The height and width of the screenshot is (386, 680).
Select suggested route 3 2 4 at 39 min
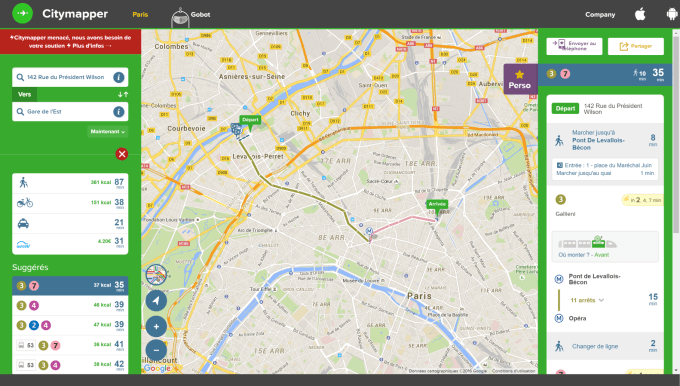(70, 325)
